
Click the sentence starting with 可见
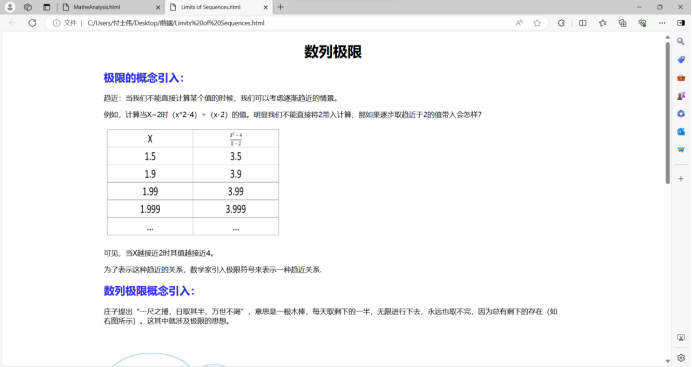click(x=159, y=253)
